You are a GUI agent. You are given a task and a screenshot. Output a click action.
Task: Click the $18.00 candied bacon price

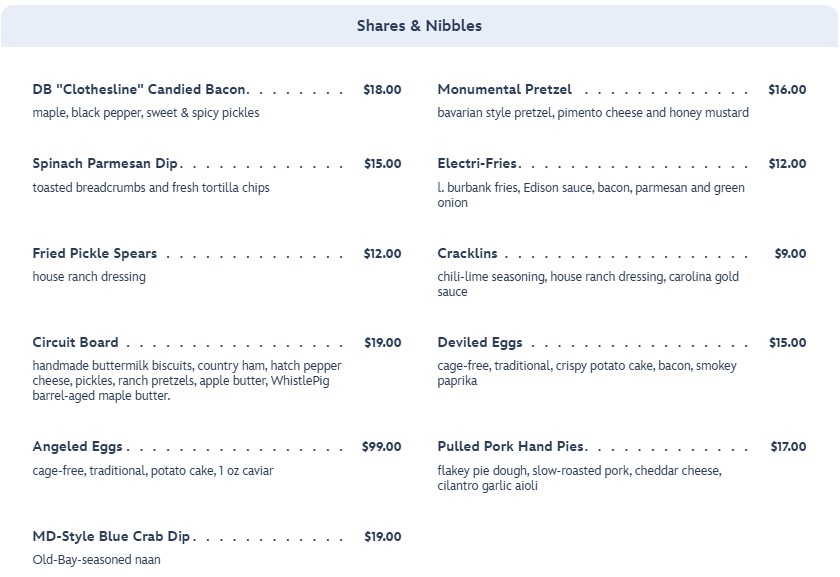[x=382, y=90]
